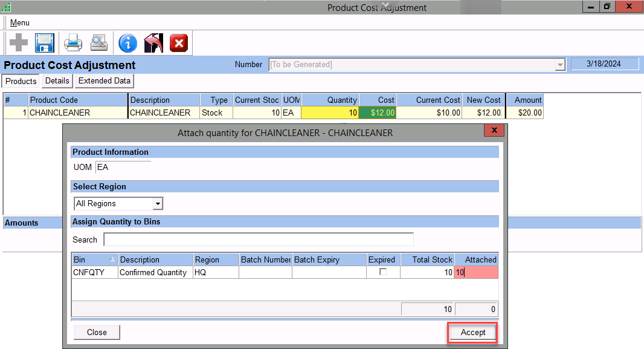Save using the blue floppy disk icon
The height and width of the screenshot is (349, 644).
click(x=45, y=43)
